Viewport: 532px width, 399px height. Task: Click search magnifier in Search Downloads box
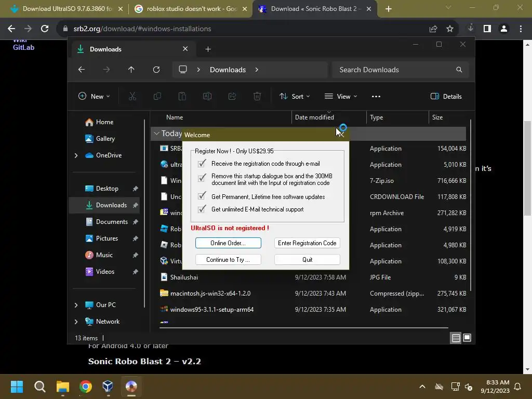[459, 70]
